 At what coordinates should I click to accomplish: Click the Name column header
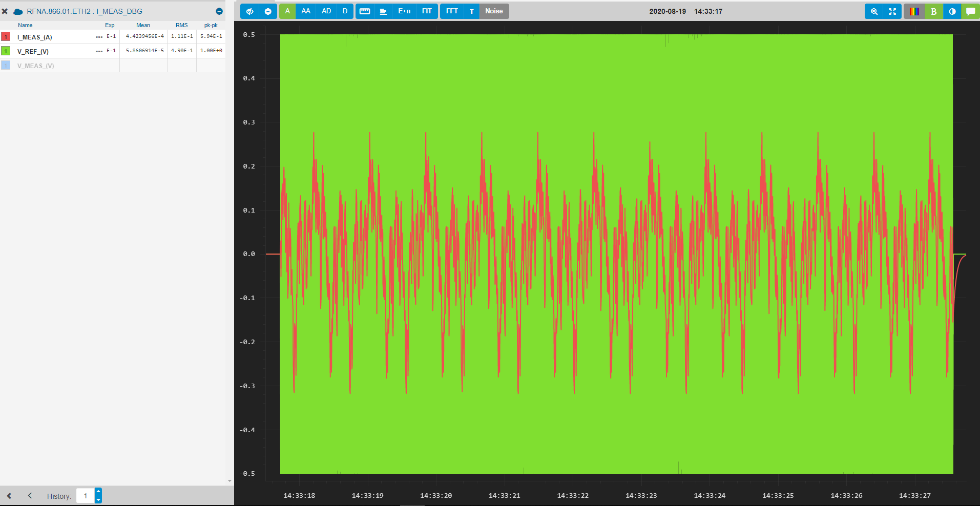[25, 25]
